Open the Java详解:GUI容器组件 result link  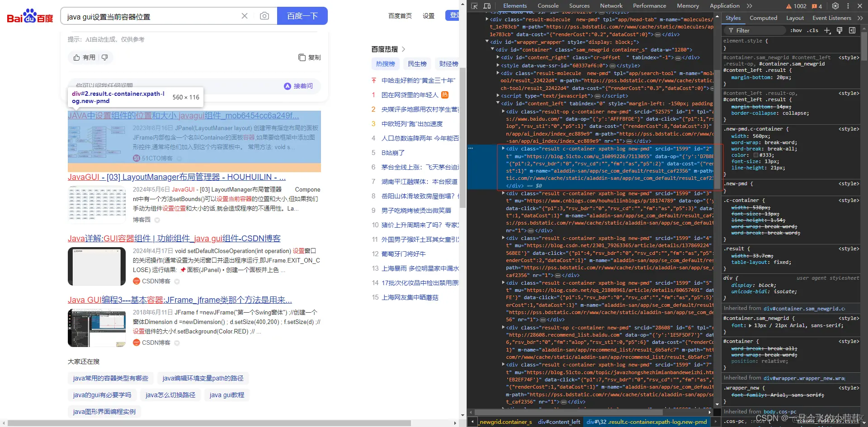174,239
